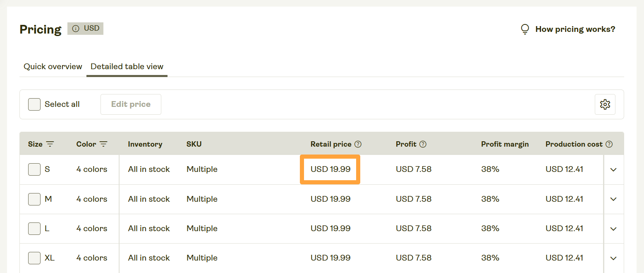Check the size S row checkbox
This screenshot has height=273, width=644.
coord(34,169)
